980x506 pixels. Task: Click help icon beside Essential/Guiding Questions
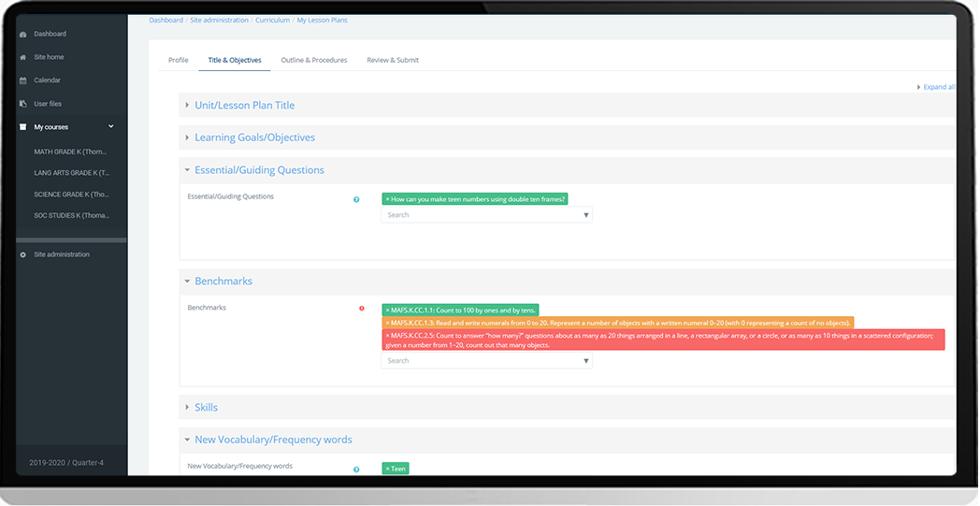click(x=356, y=199)
